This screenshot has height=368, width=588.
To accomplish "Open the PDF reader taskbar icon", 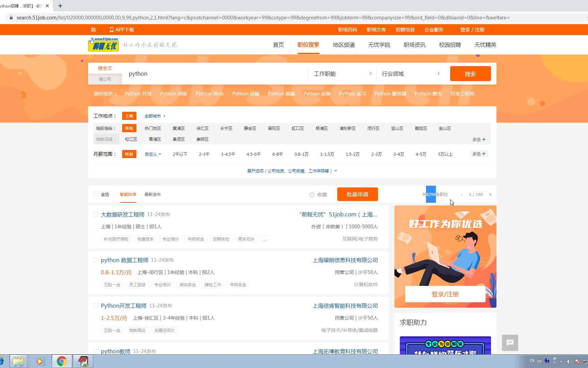I will point(83,361).
